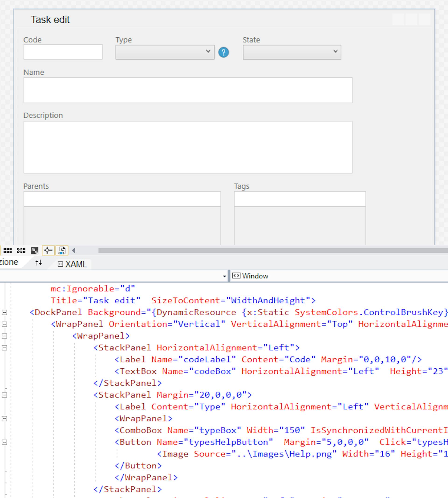Click in the Name text box
This screenshot has width=448, height=498.
(188, 90)
